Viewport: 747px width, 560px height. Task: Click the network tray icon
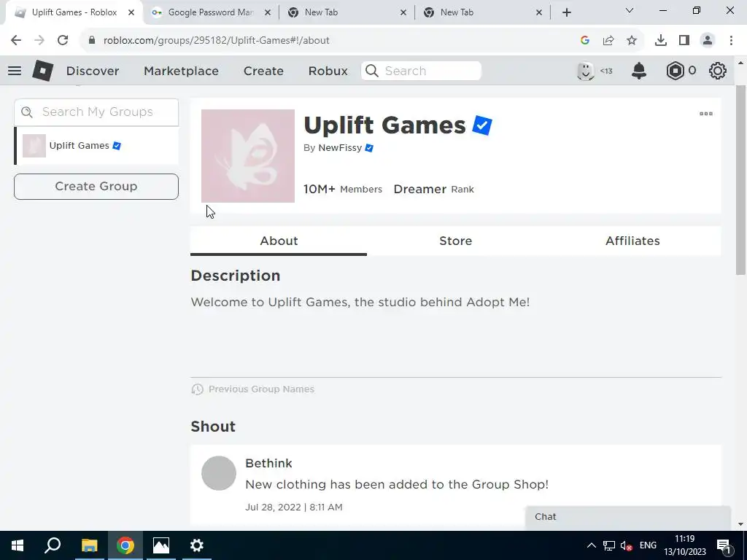[609, 545]
